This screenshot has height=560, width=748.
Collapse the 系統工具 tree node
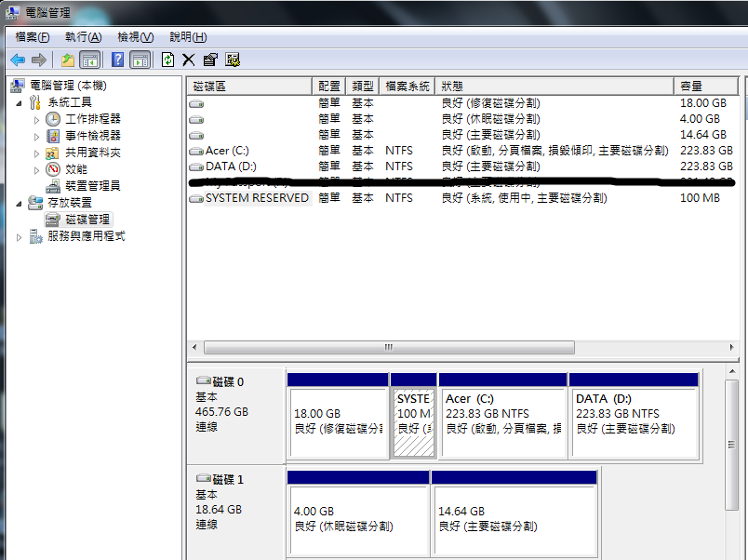click(19, 103)
